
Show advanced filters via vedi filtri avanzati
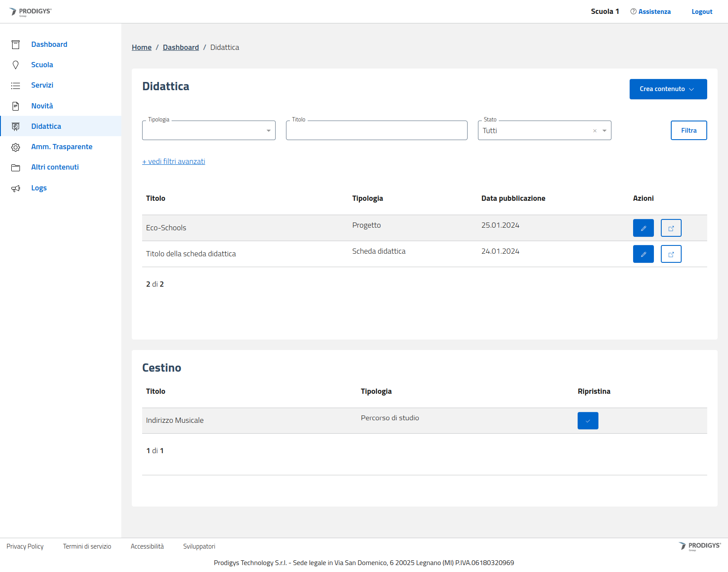(x=173, y=161)
